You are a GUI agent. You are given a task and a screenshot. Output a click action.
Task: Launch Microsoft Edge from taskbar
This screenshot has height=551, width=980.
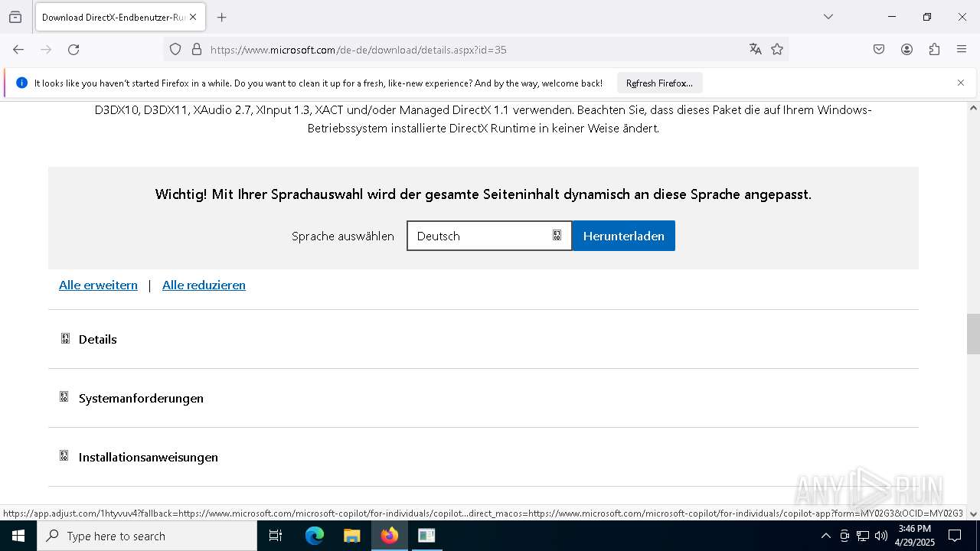(315, 536)
